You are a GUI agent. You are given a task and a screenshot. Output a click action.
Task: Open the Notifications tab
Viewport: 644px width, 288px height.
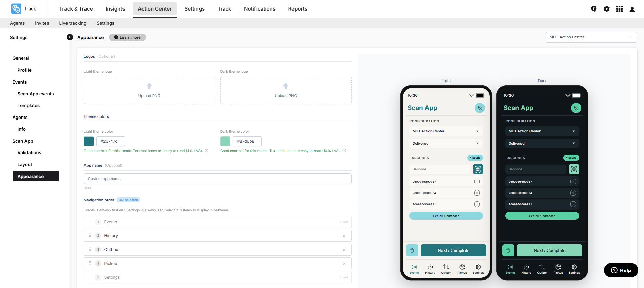point(260,9)
